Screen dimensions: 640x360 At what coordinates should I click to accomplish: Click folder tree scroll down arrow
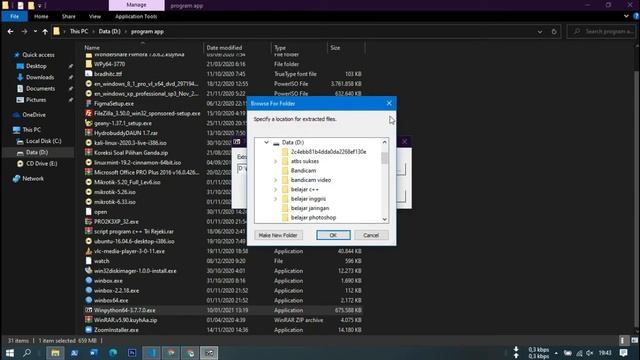pos(384,219)
